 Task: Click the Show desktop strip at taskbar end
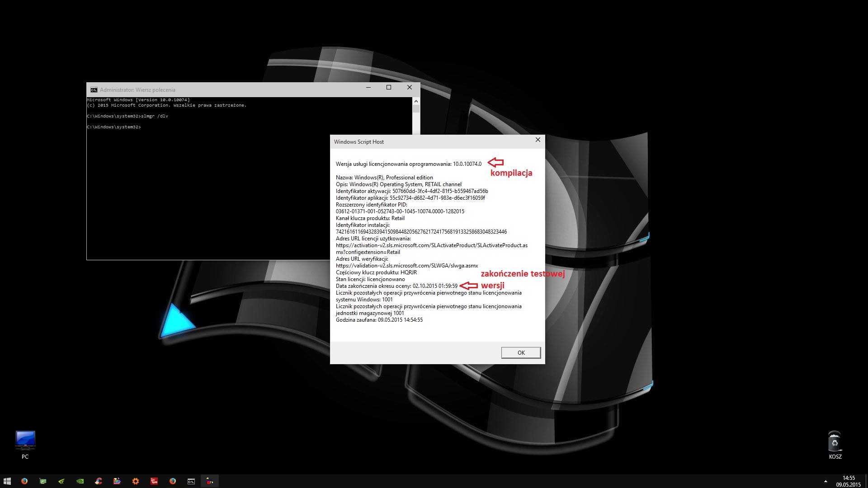[866, 481]
